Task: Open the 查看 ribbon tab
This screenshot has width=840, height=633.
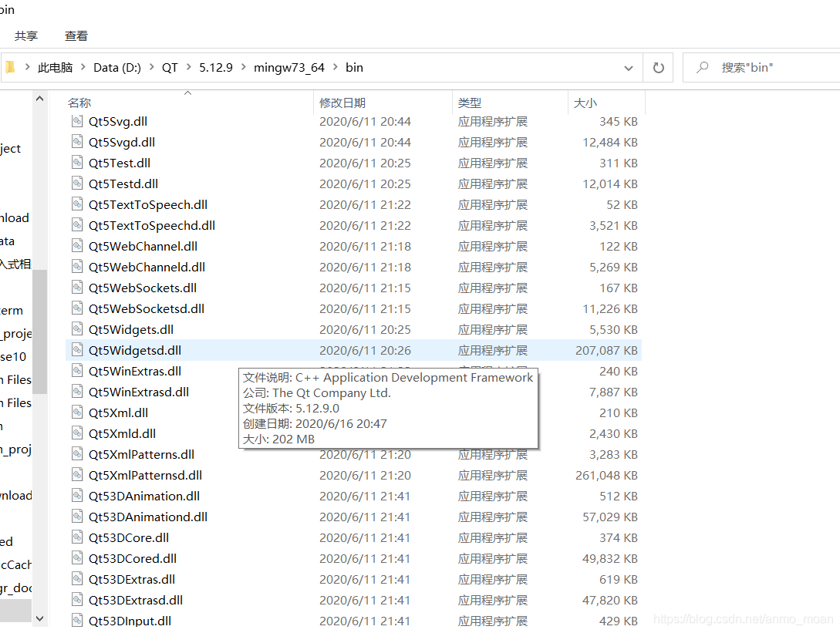Action: (x=76, y=36)
